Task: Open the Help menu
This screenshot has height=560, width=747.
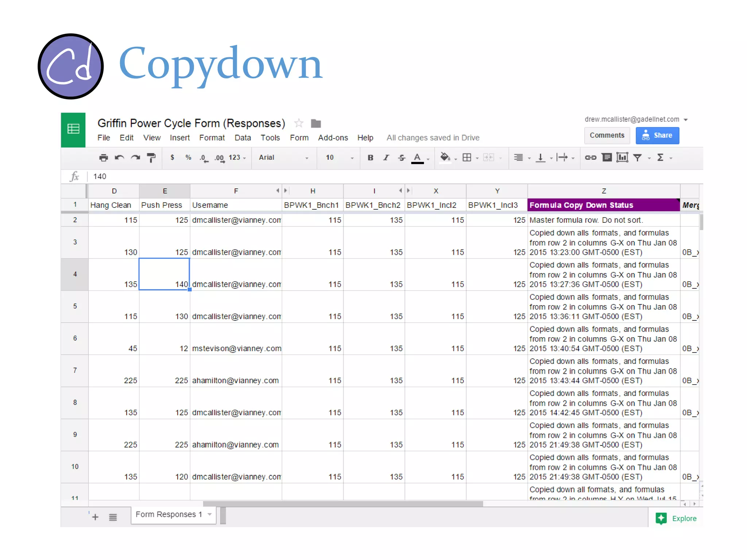Action: click(x=365, y=138)
